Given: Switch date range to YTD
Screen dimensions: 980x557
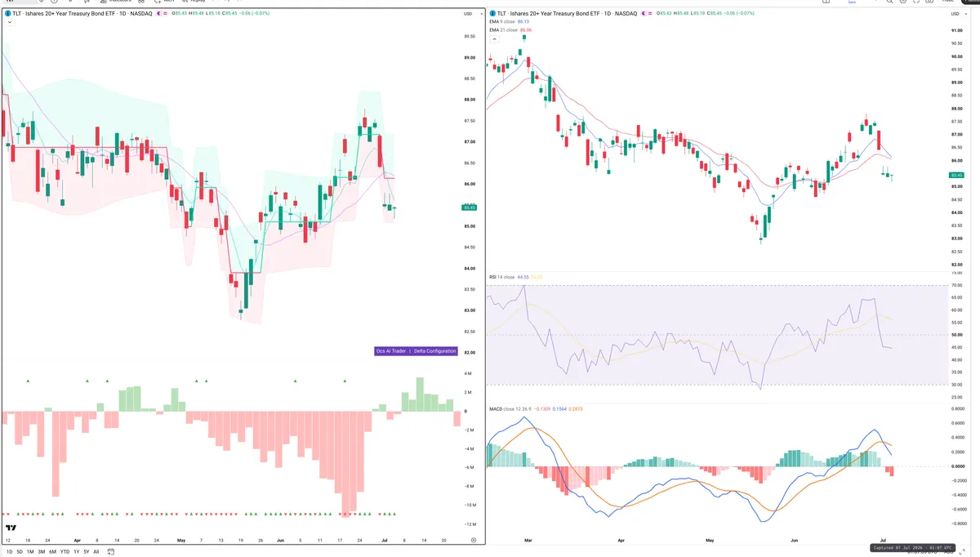Looking at the screenshot, I should [x=65, y=552].
